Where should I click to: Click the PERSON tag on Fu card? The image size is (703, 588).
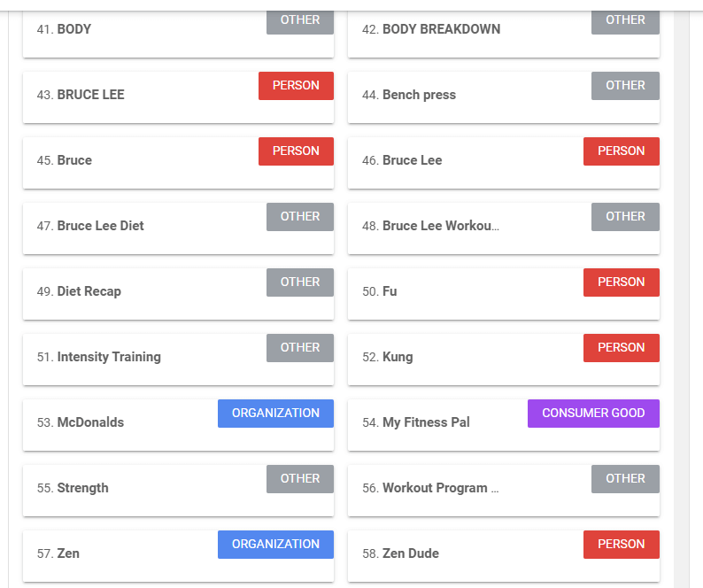coord(621,282)
